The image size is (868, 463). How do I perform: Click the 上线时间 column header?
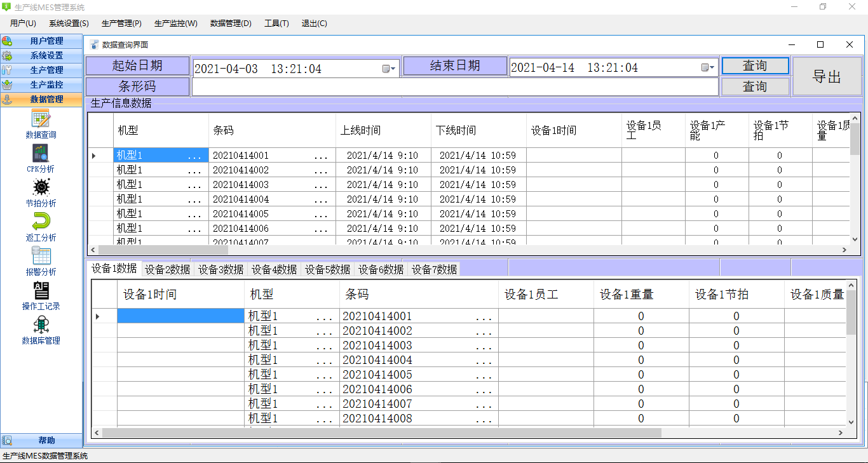[383, 130]
